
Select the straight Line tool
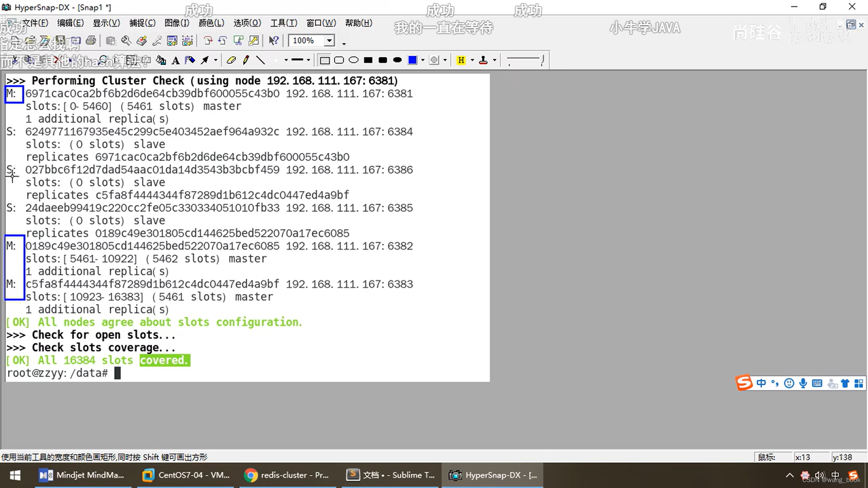(x=260, y=60)
